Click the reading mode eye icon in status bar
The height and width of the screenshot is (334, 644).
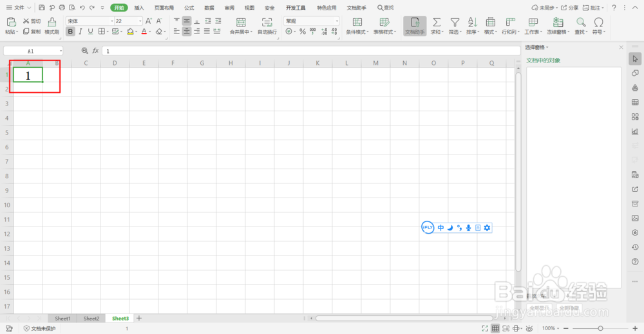tap(529, 328)
